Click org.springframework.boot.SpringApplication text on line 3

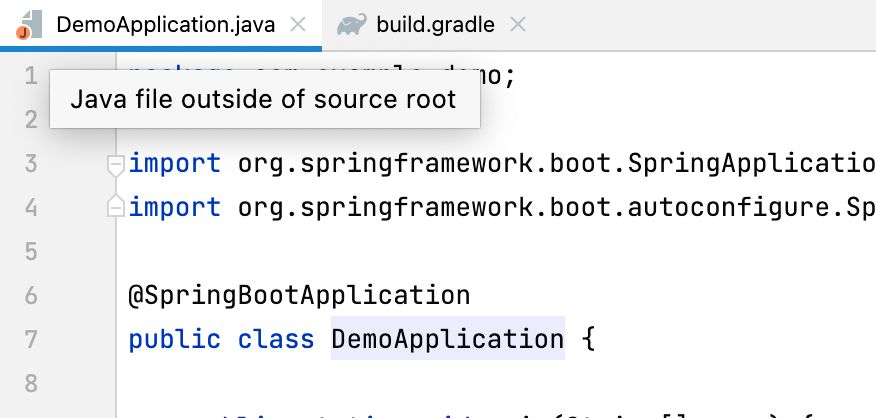tap(556, 164)
